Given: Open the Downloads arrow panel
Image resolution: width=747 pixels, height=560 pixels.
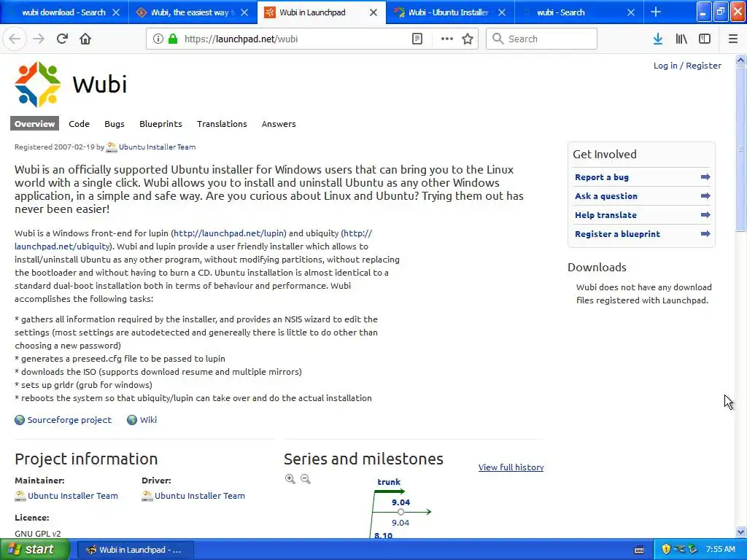Looking at the screenshot, I should 658,39.
